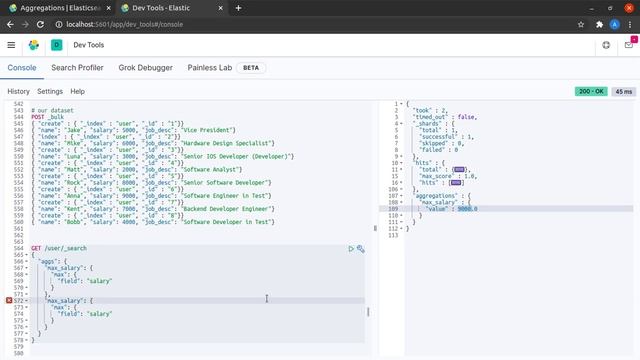Click the 'Backend Developer Engineer' text
This screenshot has height=360, width=640.
[226, 209]
